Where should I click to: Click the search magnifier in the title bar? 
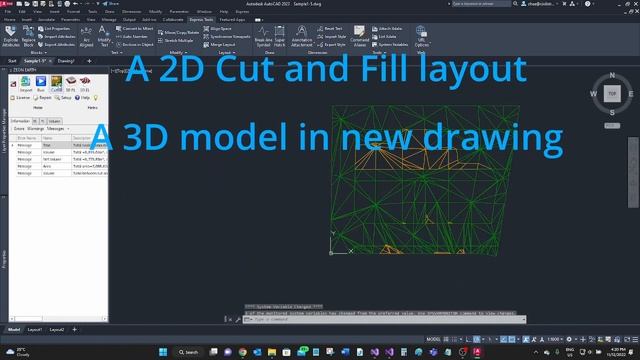pyautogui.click(x=515, y=4)
